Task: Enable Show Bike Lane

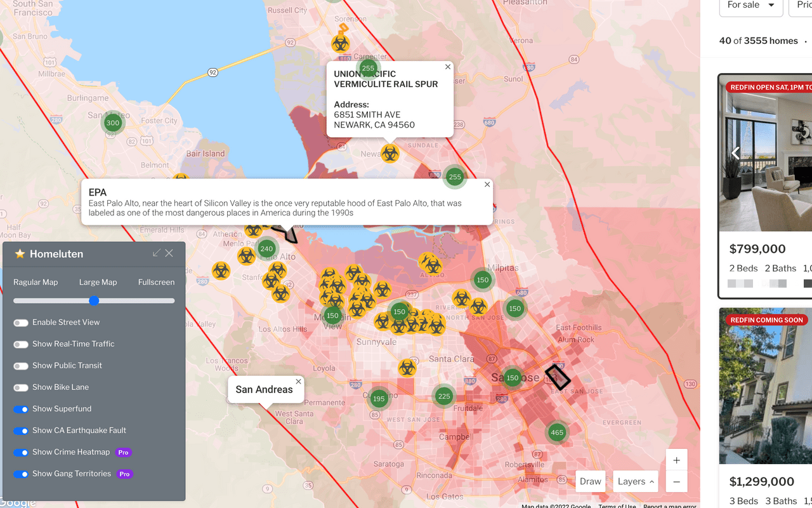Action: pyautogui.click(x=21, y=387)
